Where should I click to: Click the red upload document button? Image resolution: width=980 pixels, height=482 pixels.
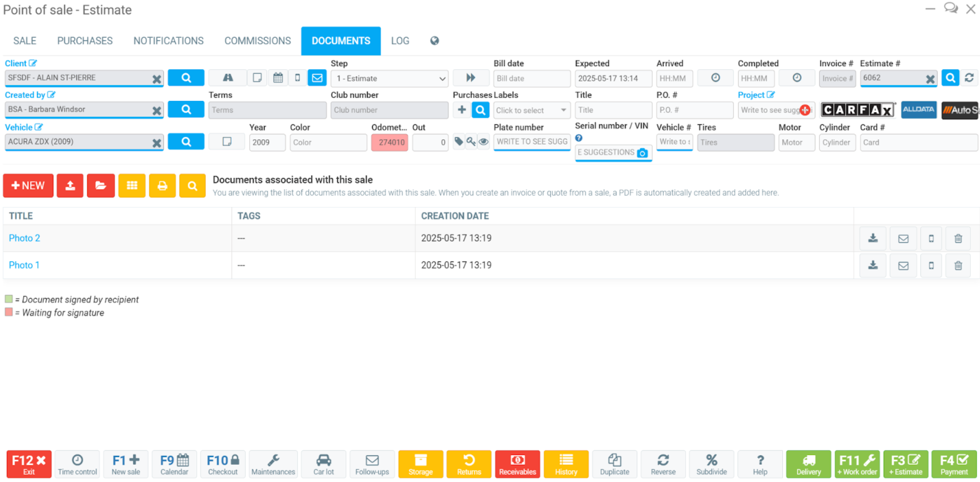tap(70, 186)
